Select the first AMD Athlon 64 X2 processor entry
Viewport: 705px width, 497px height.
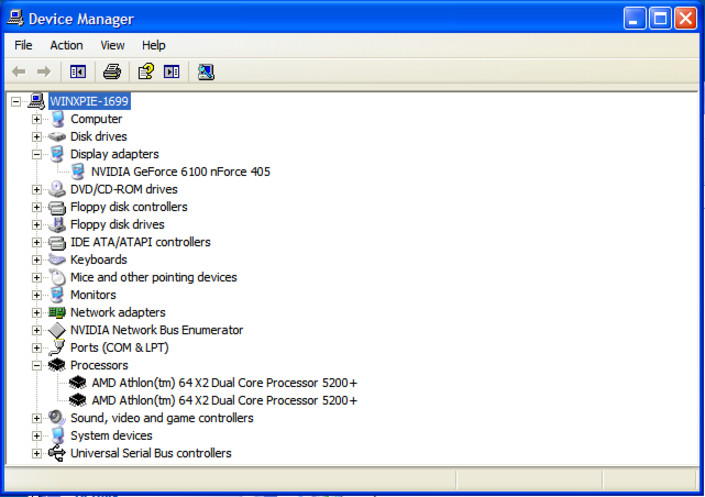(223, 383)
